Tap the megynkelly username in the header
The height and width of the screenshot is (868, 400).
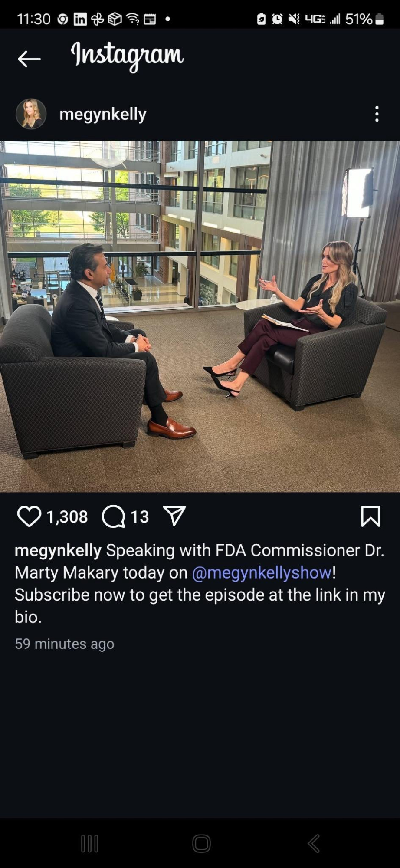pos(103,114)
